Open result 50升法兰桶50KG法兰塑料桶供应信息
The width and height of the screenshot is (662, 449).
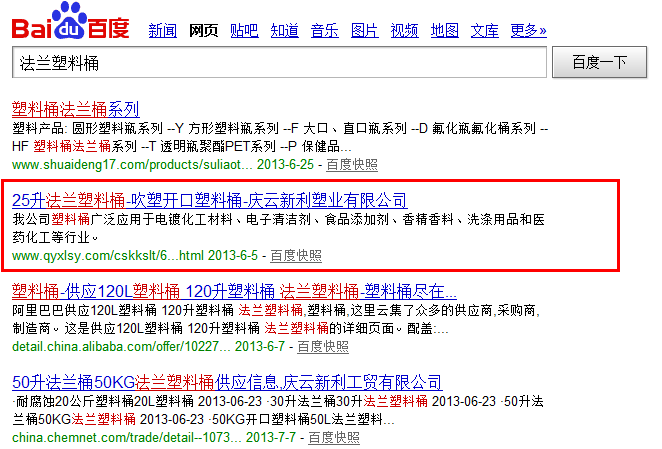(x=227, y=383)
